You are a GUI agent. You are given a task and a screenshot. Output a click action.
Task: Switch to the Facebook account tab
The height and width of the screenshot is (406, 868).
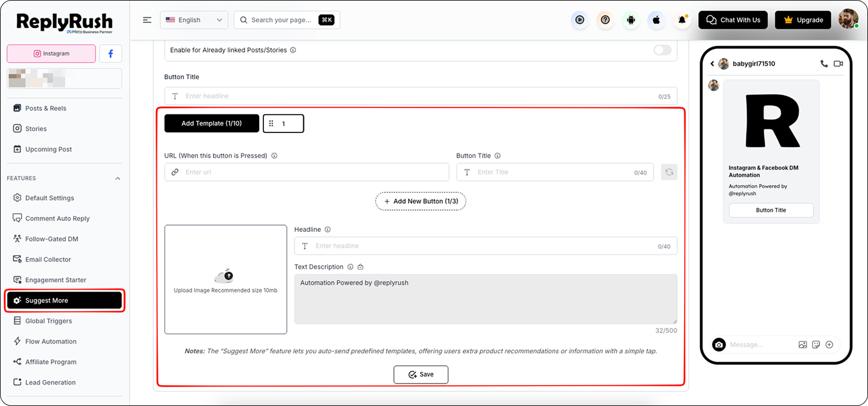click(111, 53)
